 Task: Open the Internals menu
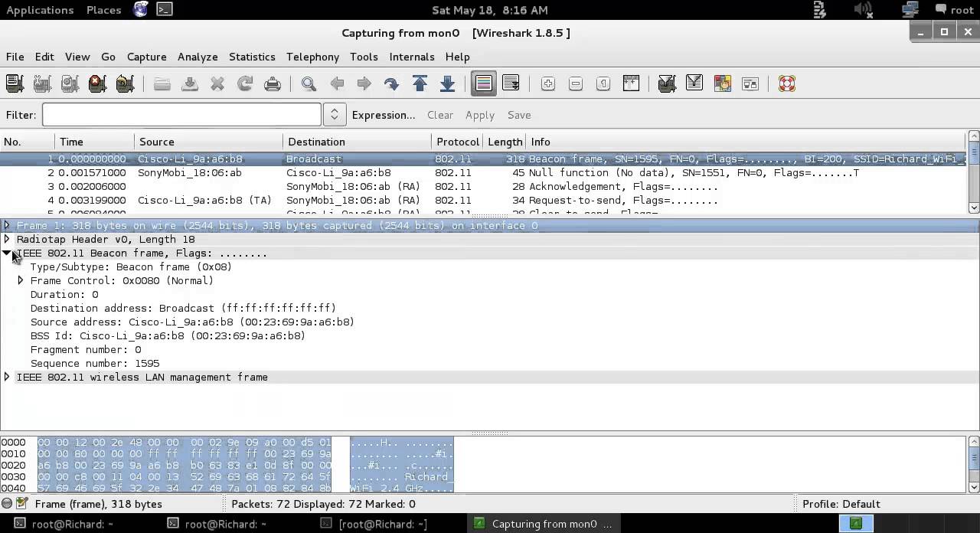[x=412, y=57]
